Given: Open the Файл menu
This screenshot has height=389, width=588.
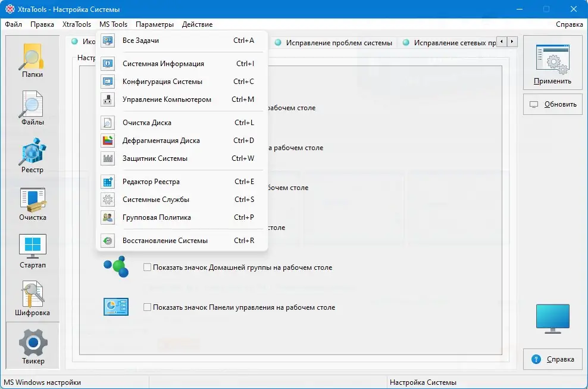Looking at the screenshot, I should pyautogui.click(x=14, y=24).
